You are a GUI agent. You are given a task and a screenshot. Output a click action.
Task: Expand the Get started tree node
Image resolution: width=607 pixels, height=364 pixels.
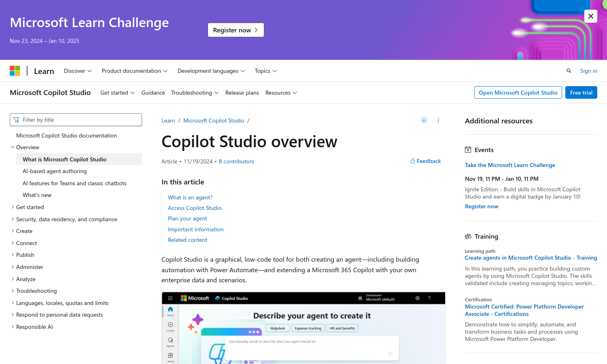13,207
